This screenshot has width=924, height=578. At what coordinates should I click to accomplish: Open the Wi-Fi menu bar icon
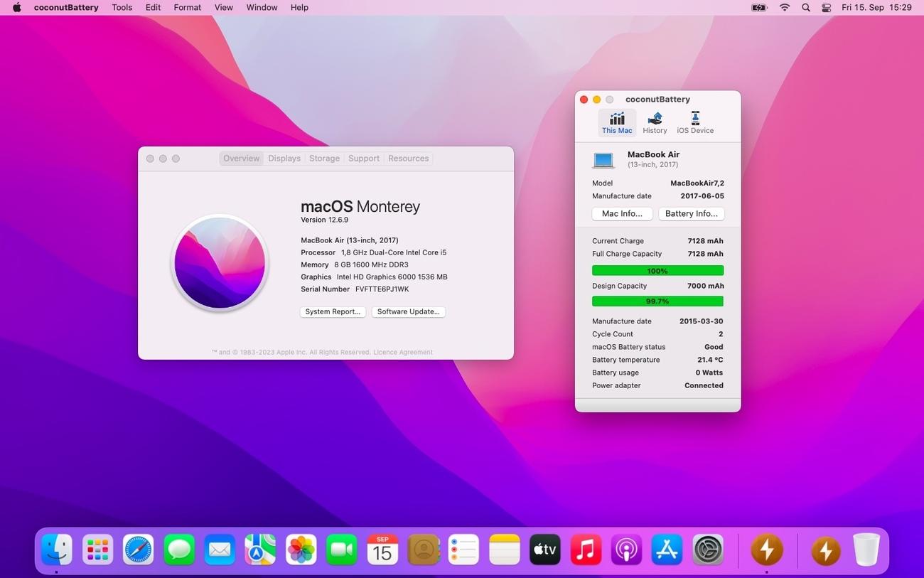point(785,7)
